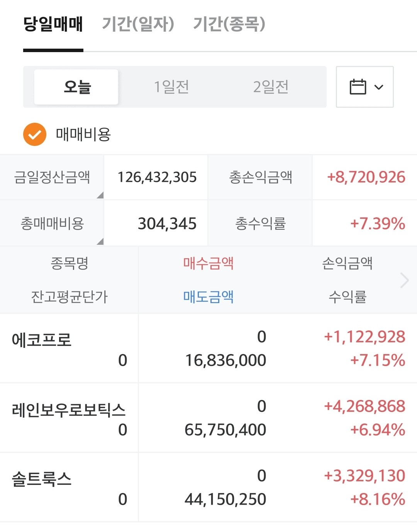Sort by the 매도금액 column header
This screenshot has width=417, height=532.
(208, 296)
